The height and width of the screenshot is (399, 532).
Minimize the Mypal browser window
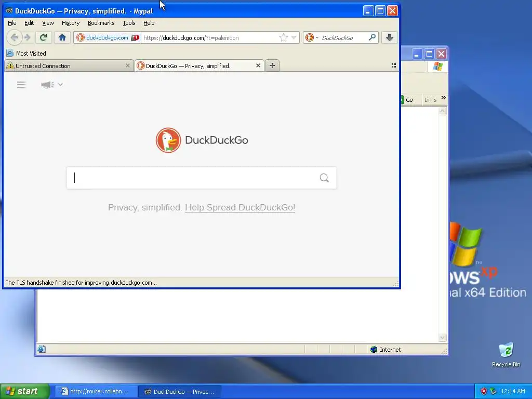click(x=368, y=11)
